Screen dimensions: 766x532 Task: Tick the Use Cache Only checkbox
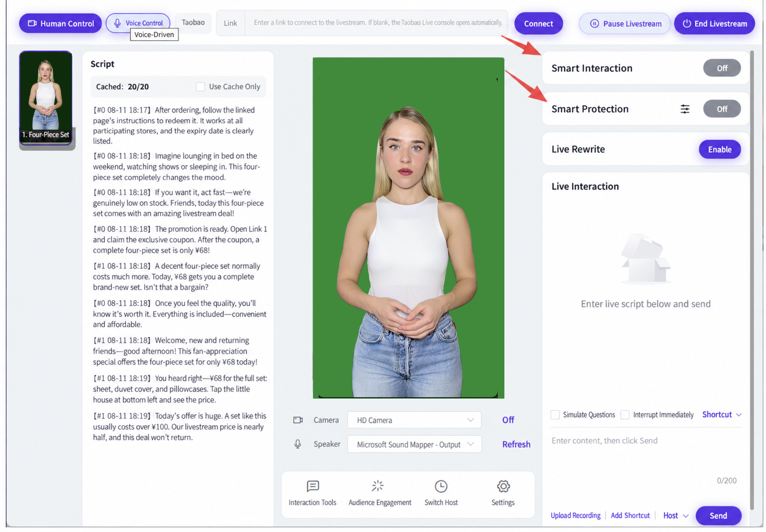tap(201, 87)
